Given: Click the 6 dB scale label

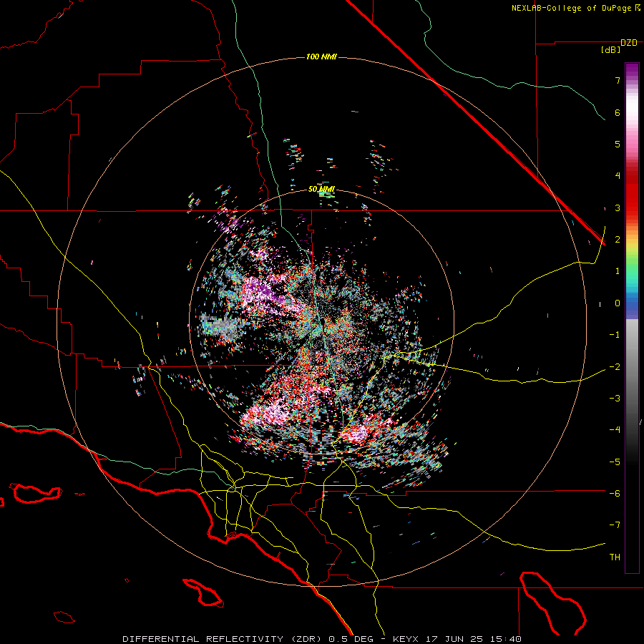Looking at the screenshot, I should [x=618, y=112].
